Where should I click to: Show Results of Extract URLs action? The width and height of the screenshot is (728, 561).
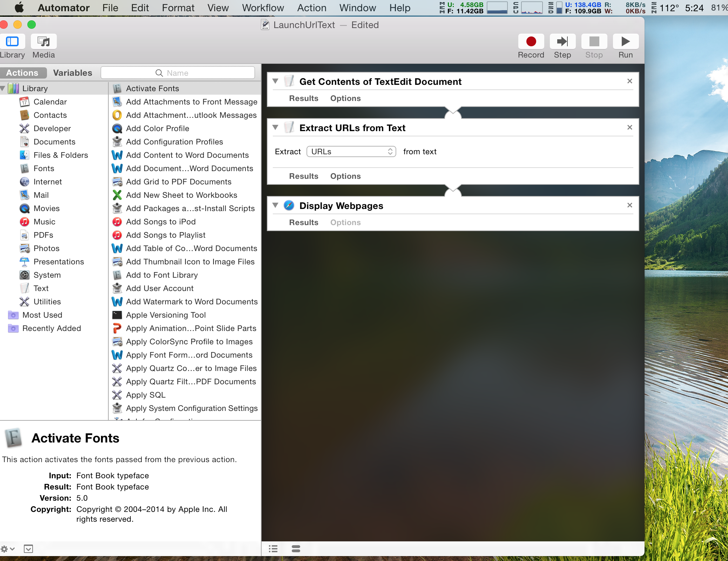[304, 176]
